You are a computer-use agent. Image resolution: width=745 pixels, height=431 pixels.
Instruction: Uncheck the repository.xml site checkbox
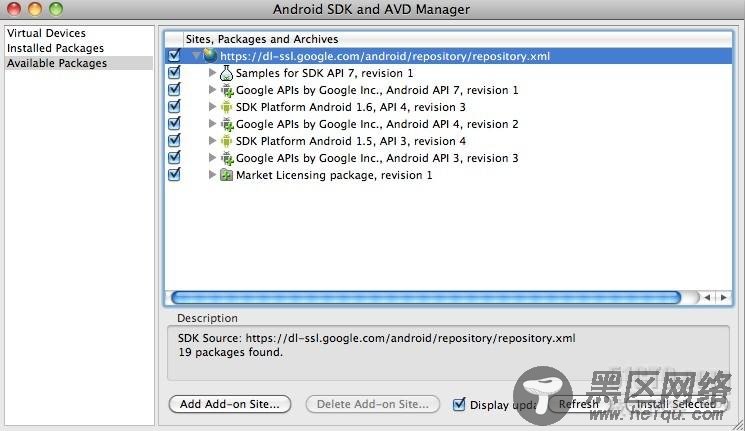pyautogui.click(x=174, y=55)
